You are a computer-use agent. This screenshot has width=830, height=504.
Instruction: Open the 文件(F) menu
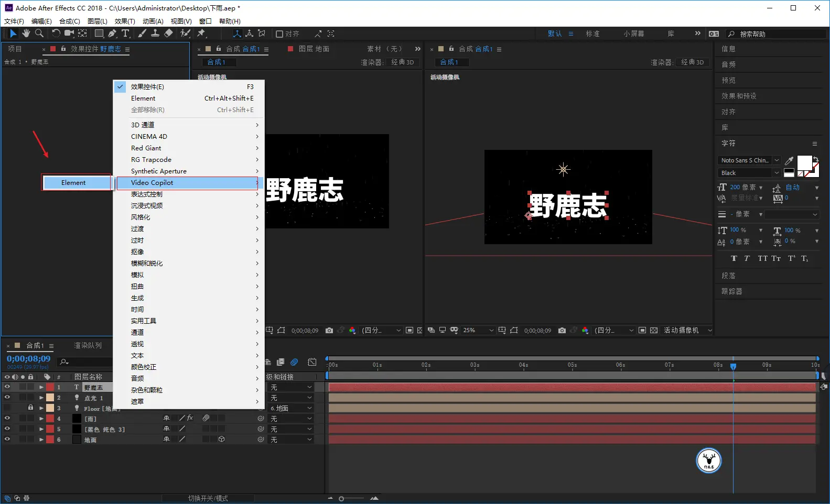14,21
